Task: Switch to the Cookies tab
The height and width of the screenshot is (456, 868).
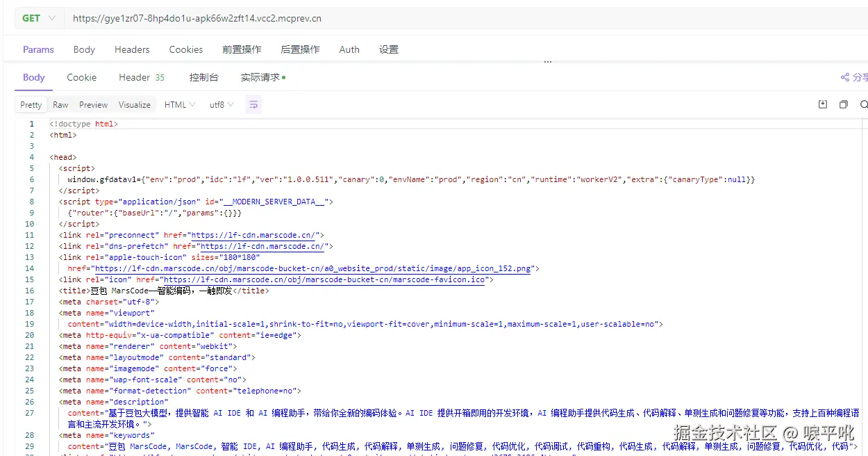Action: pos(185,49)
